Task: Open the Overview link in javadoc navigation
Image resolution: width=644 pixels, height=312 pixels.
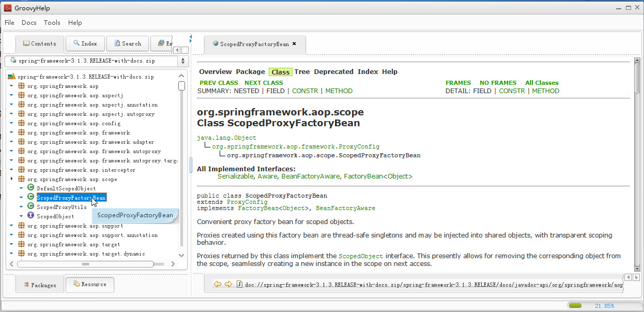Action: pos(216,72)
